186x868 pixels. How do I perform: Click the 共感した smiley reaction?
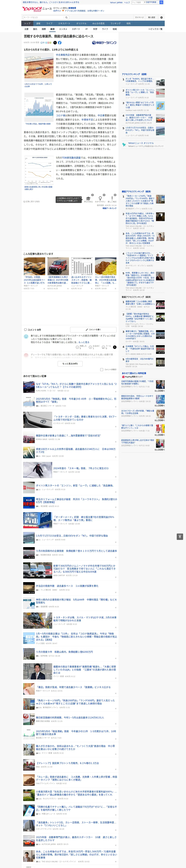(x=77, y=347)
